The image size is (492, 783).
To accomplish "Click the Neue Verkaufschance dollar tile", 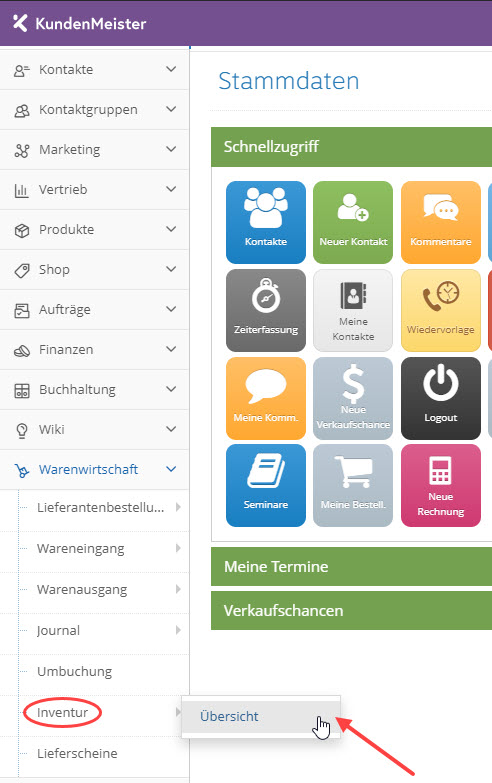I will click(x=353, y=398).
